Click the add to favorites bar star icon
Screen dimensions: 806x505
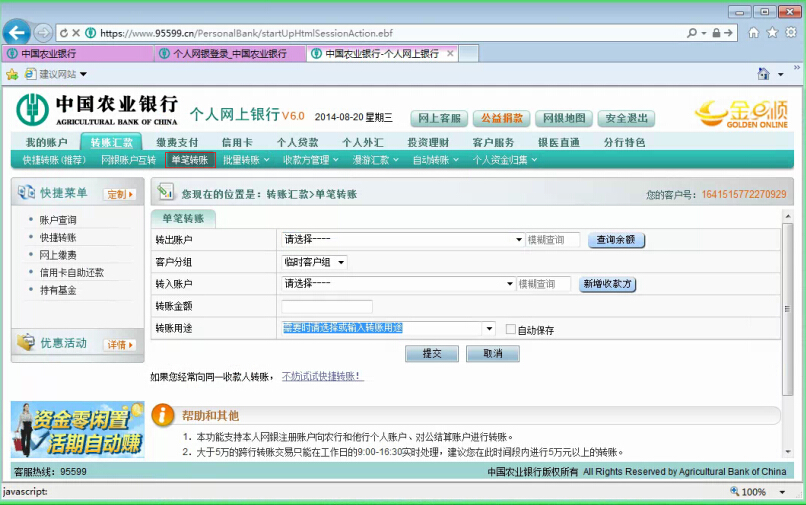point(12,75)
